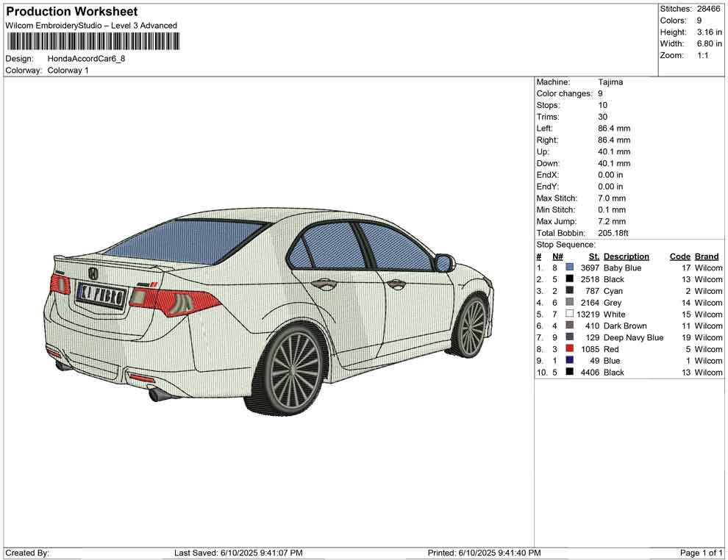The image size is (728, 560).
Task: Click the Description column header
Action: tap(626, 256)
